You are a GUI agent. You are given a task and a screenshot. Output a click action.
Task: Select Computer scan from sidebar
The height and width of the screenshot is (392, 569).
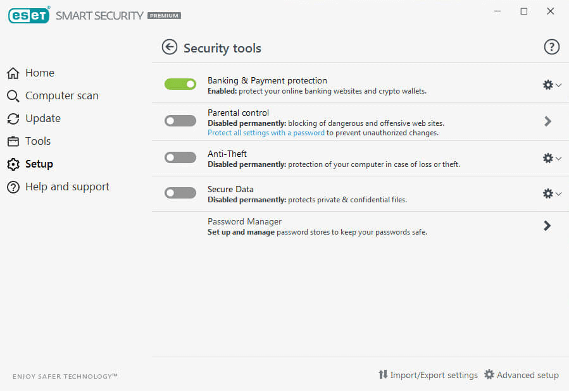pyautogui.click(x=61, y=95)
